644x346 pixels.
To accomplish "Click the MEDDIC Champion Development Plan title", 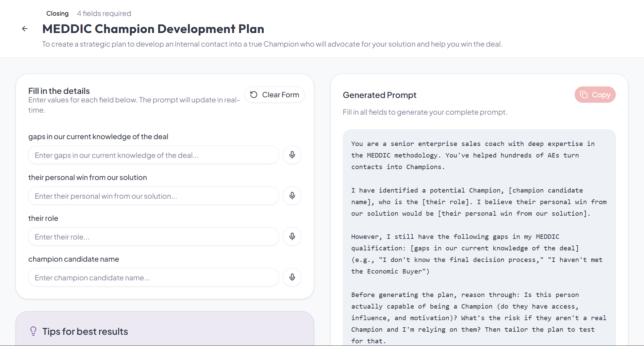I will tap(153, 29).
